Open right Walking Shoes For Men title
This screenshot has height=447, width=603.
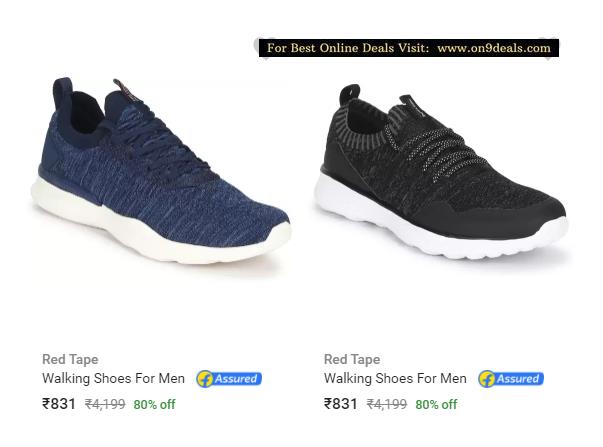pos(395,379)
